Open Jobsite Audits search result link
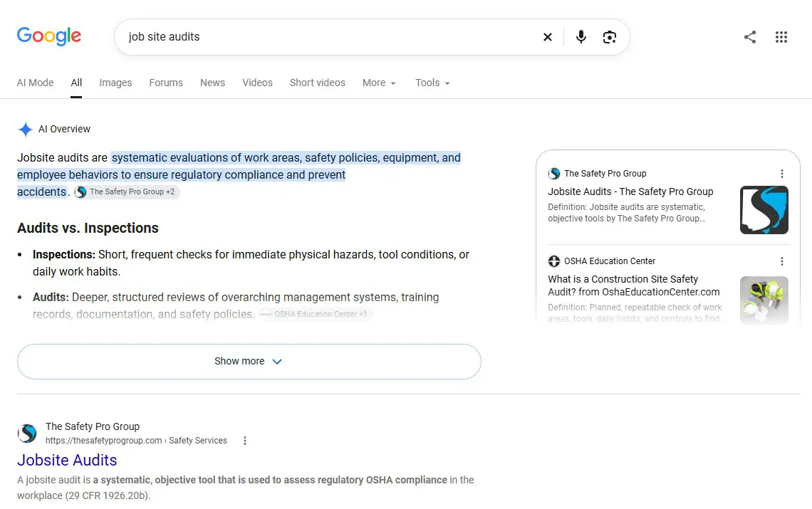 tap(67, 460)
